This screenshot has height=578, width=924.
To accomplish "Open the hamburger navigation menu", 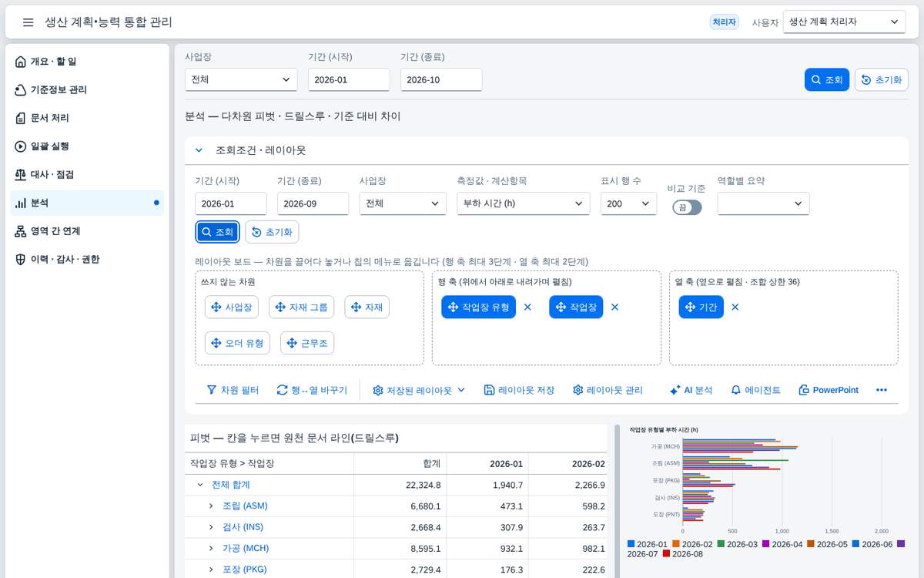I will point(28,22).
